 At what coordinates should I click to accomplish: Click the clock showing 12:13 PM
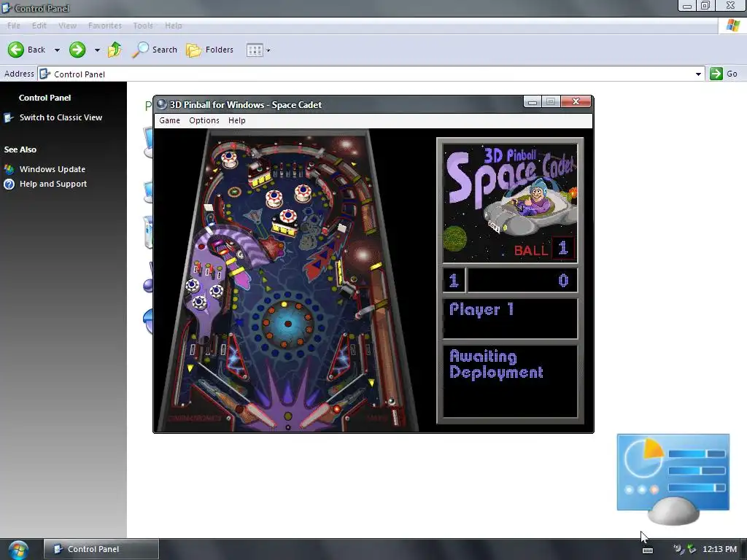point(719,549)
